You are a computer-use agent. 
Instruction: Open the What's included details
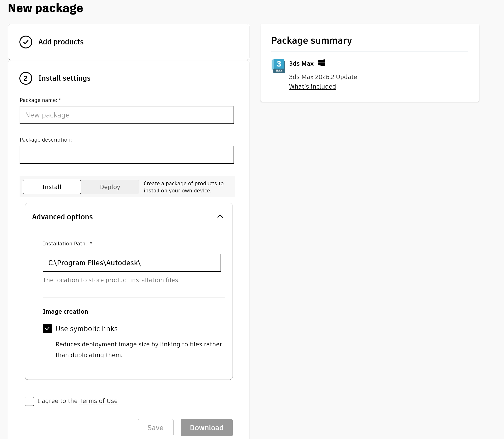(x=312, y=86)
